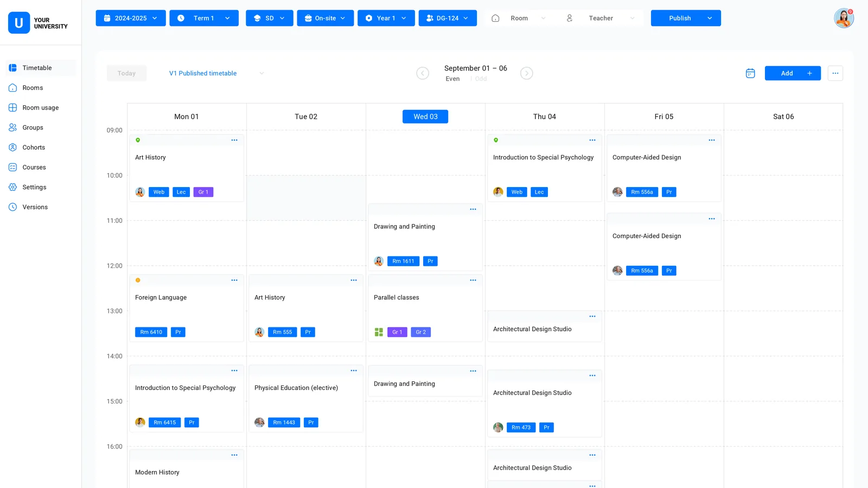This screenshot has height=488, width=868.
Task: Open the V1 Published timetable version dropdown
Action: click(x=216, y=73)
